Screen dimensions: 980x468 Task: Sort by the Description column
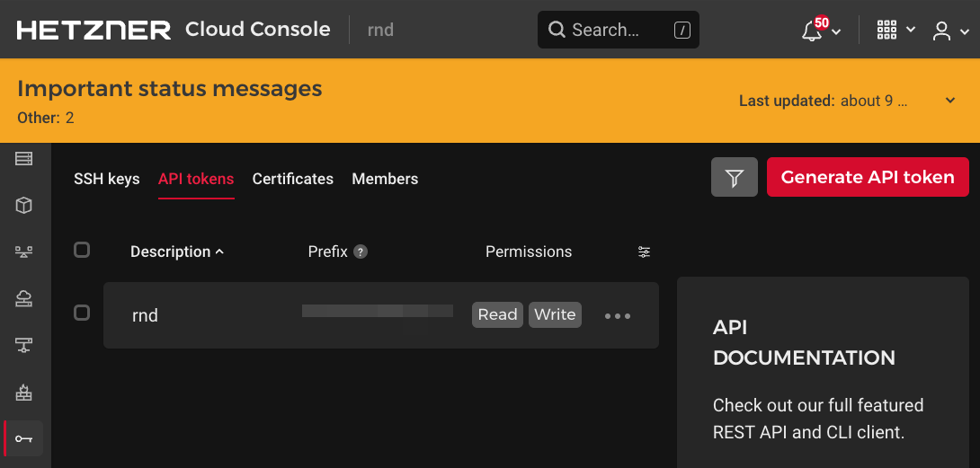coord(177,252)
